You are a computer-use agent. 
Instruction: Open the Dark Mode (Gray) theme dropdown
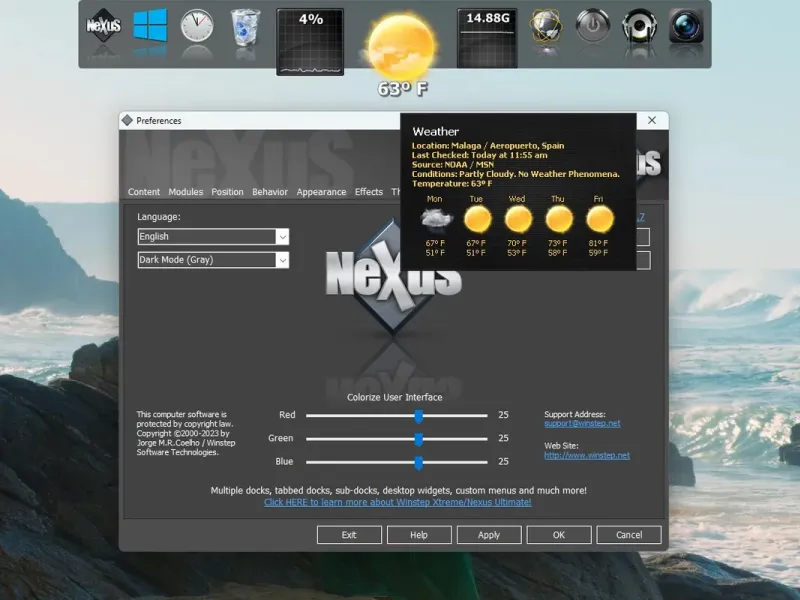tap(213, 260)
